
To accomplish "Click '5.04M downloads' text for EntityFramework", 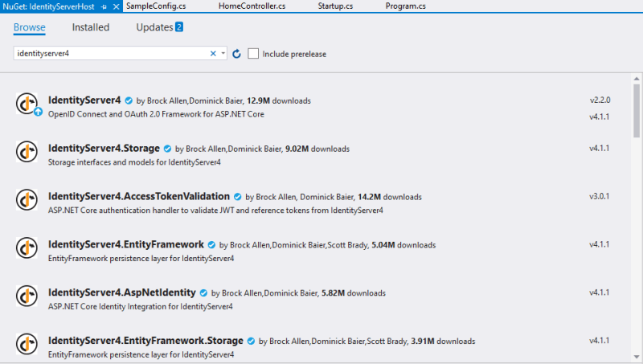I will coord(403,245).
